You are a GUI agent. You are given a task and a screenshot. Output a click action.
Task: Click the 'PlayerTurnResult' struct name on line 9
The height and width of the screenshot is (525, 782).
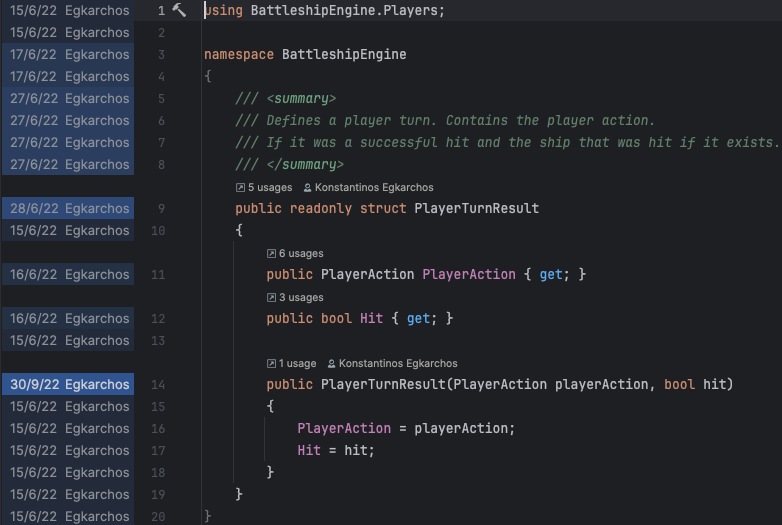coord(476,208)
